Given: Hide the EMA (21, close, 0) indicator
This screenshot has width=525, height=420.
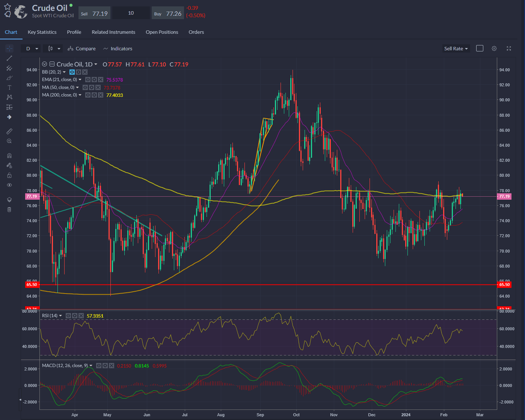Looking at the screenshot, I should [87, 79].
